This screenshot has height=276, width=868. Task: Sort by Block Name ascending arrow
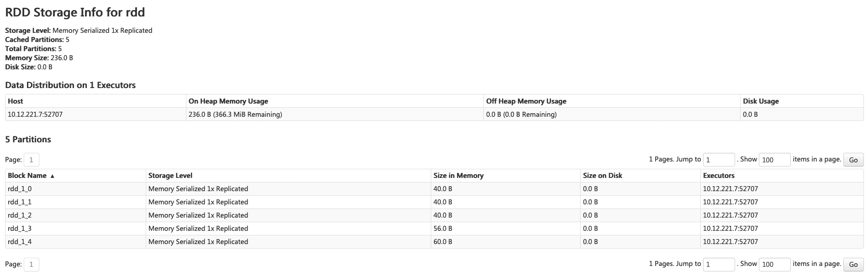(52, 176)
